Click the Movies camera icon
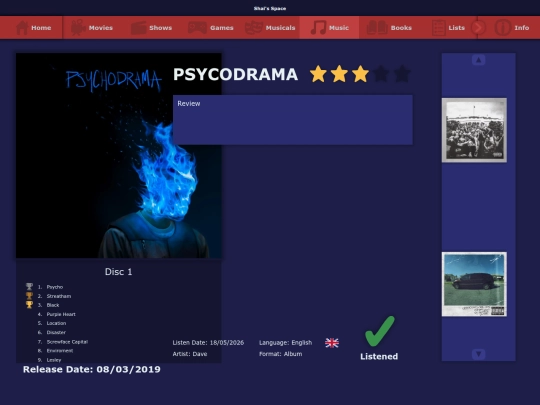 click(78, 28)
